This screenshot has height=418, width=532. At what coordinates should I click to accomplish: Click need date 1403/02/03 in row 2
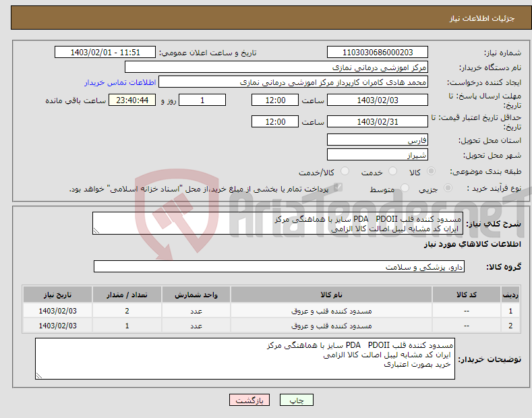coord(58,326)
